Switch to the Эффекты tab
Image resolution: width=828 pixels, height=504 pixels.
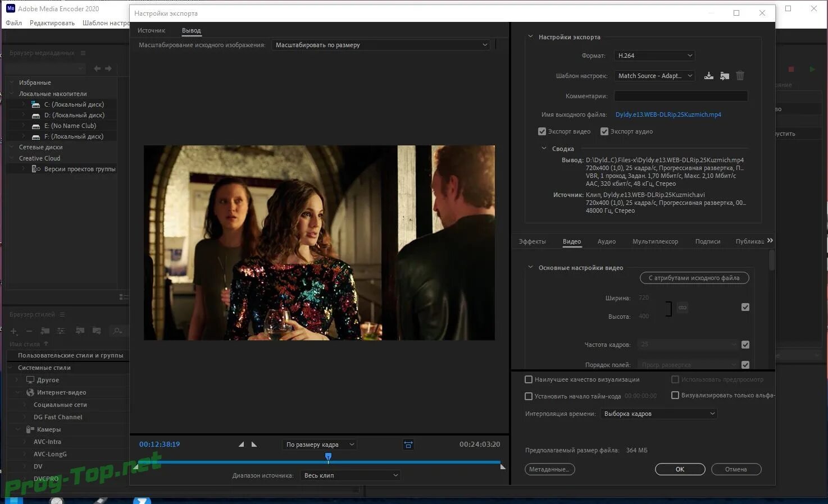tap(532, 241)
